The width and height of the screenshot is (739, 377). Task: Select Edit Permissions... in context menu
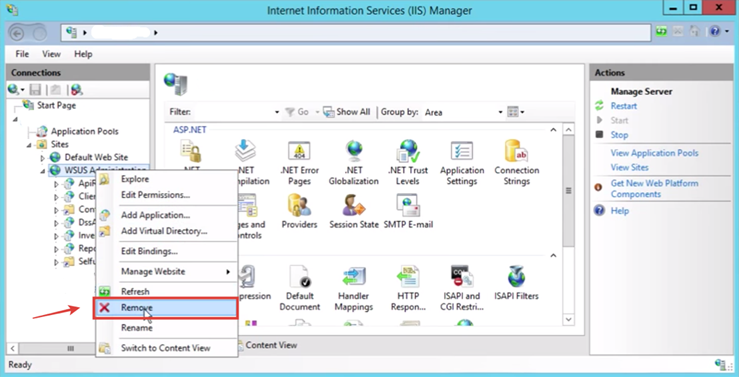(x=167, y=195)
